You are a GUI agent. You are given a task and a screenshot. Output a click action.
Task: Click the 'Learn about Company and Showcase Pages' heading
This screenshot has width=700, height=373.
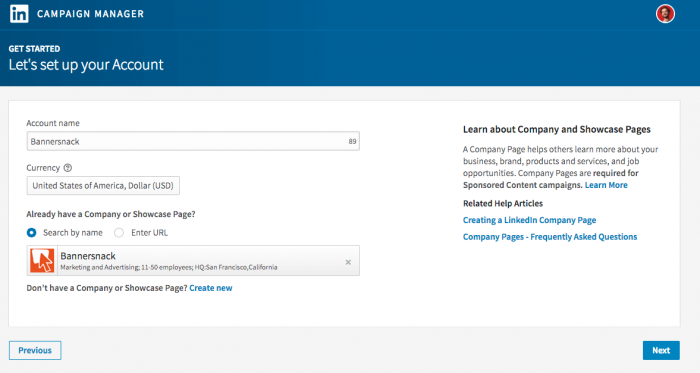[557, 129]
